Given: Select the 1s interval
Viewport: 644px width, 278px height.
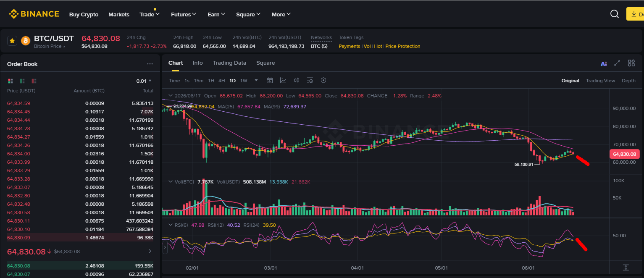Looking at the screenshot, I should tap(187, 81).
